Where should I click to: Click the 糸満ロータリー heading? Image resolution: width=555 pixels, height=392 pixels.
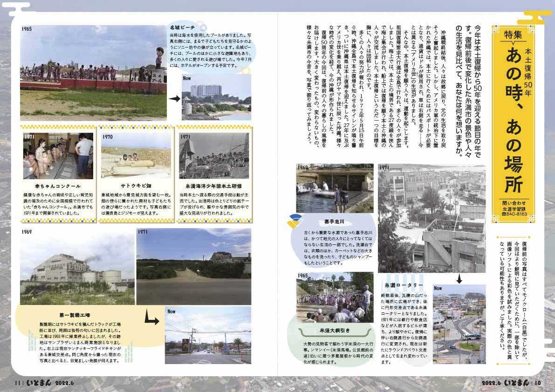pyautogui.click(x=404, y=285)
